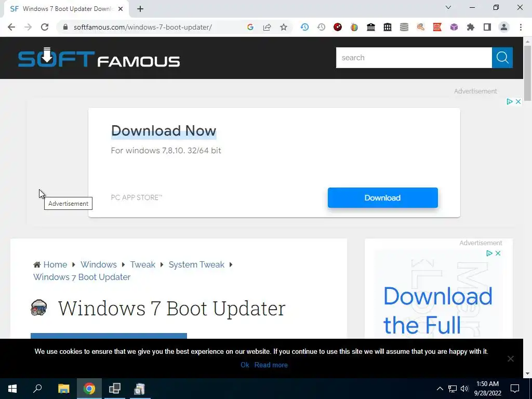Go forward to the next page
Viewport: 532px width, 399px height.
pyautogui.click(x=28, y=27)
